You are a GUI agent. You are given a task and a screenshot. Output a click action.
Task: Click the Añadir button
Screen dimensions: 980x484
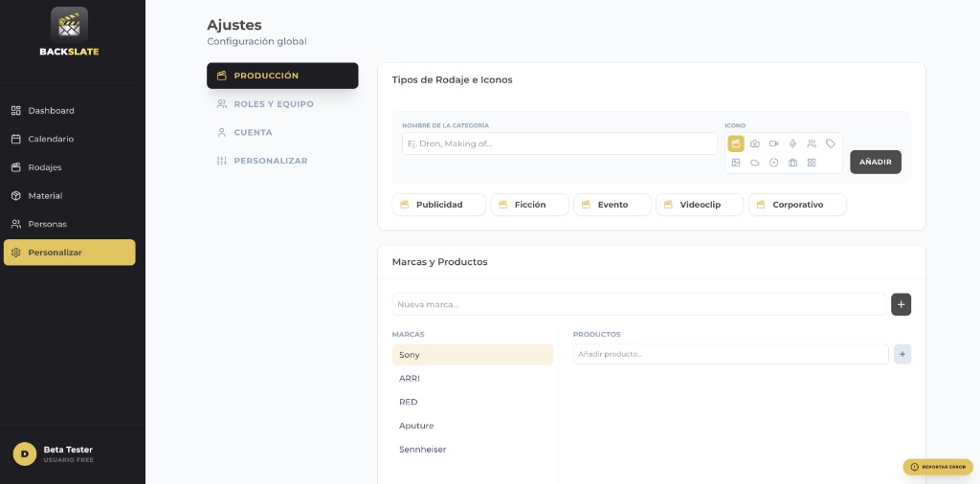(x=875, y=162)
